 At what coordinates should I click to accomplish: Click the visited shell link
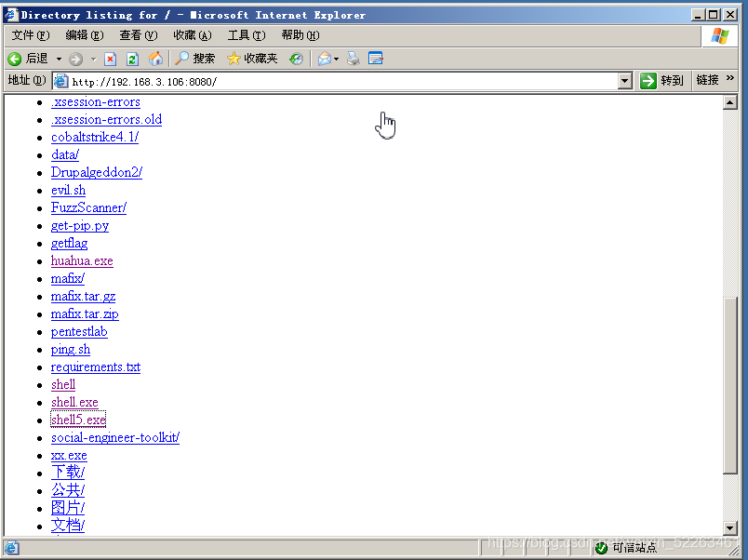63,384
